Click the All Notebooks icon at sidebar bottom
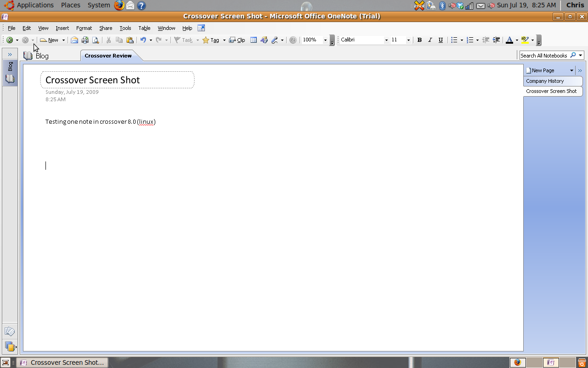Image resolution: width=588 pixels, height=368 pixels. coord(10,346)
